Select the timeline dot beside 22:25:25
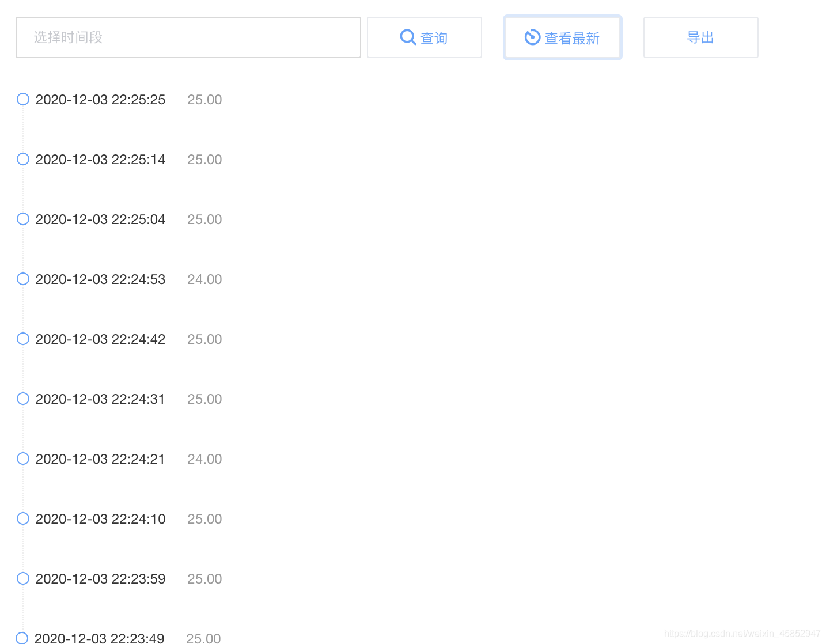This screenshot has height=644, width=826. (x=22, y=99)
